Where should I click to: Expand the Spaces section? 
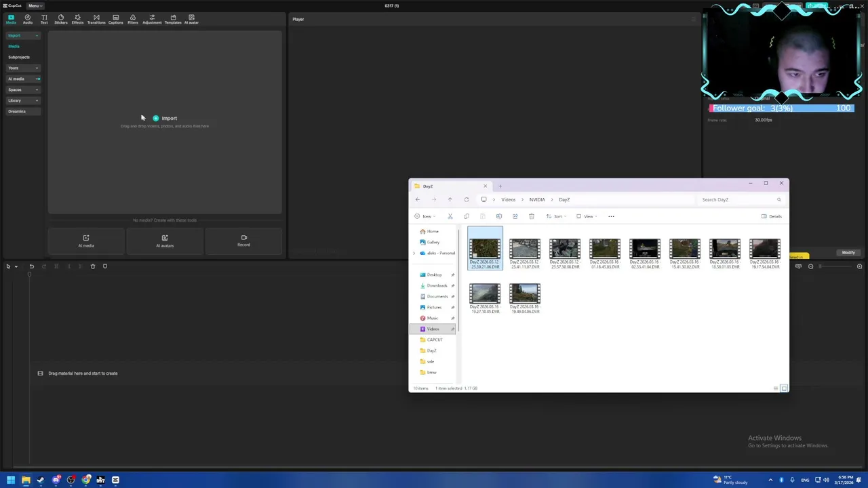22,89
